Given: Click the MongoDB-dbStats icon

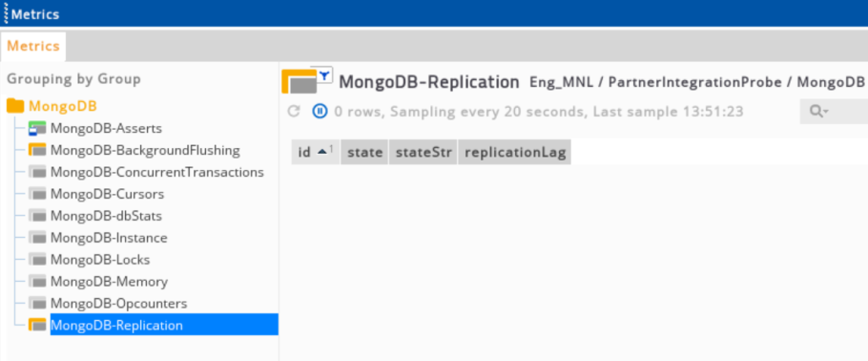Looking at the screenshot, I should (x=37, y=216).
